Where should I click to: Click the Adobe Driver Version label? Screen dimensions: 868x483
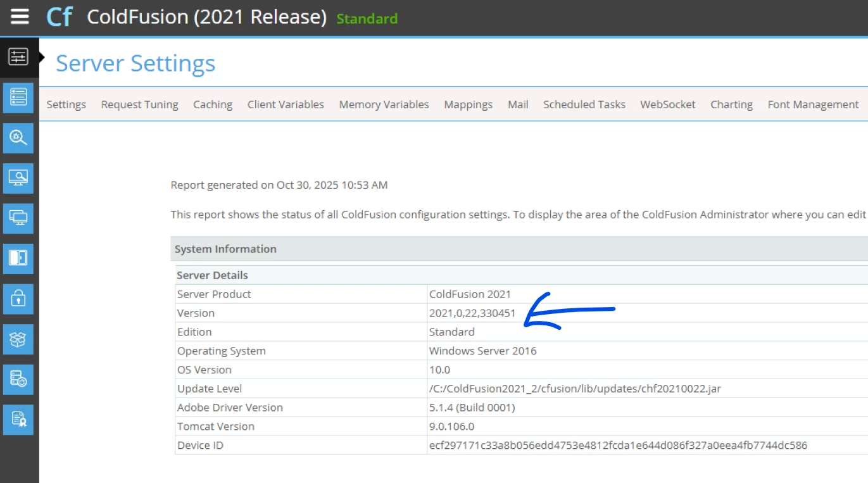[x=230, y=408]
